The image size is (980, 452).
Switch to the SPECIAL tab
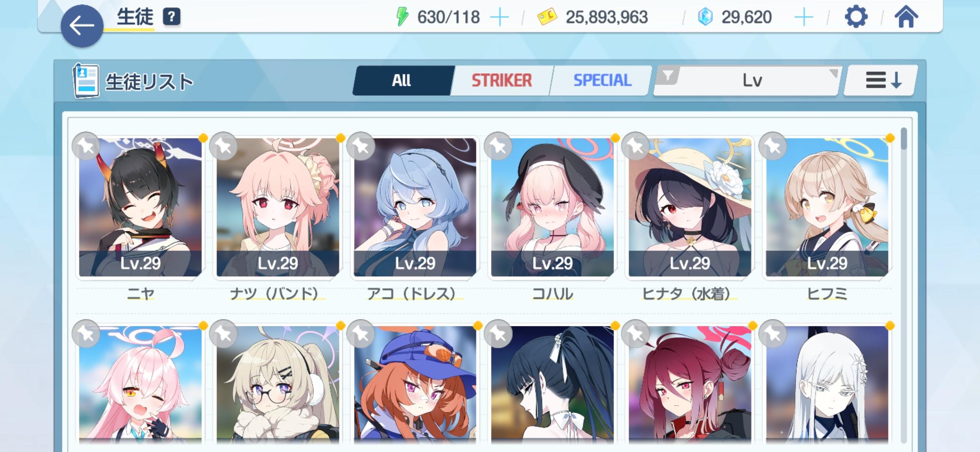tap(602, 80)
